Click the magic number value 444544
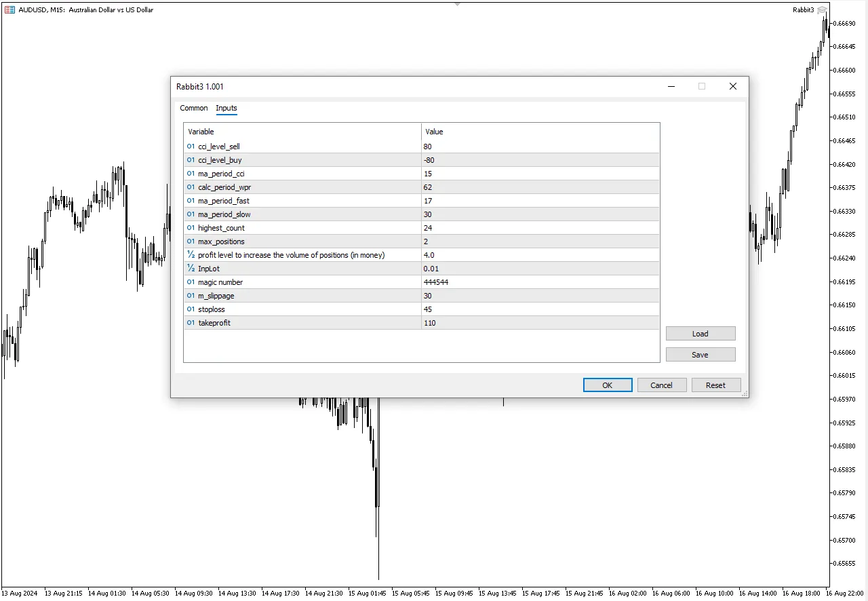 tap(435, 282)
